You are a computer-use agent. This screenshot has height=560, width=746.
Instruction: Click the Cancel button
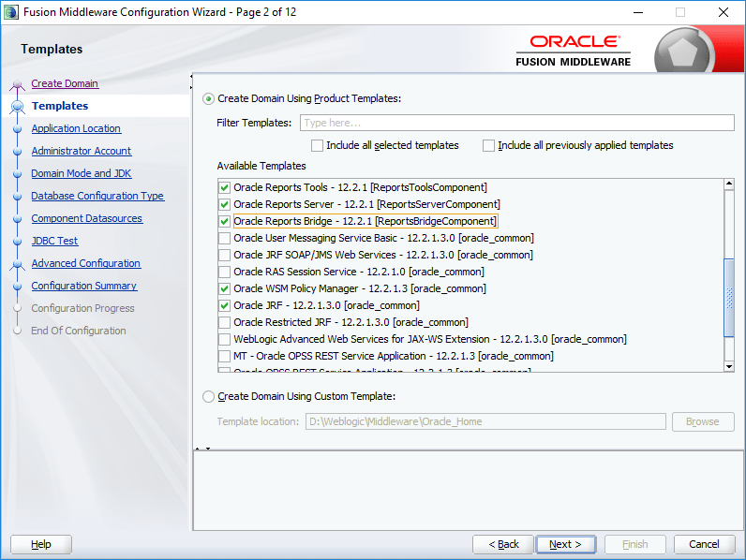click(x=704, y=544)
